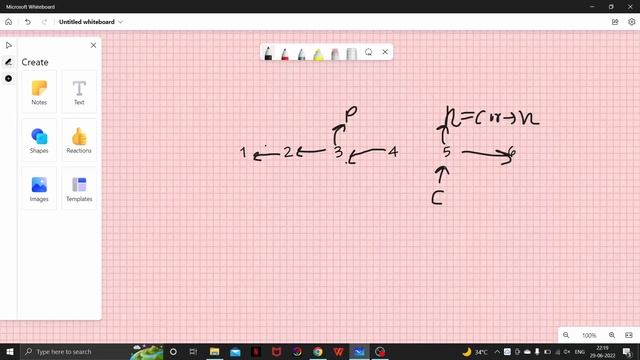The width and height of the screenshot is (640, 360).
Task: Zoom in on the canvas
Action: [612, 335]
